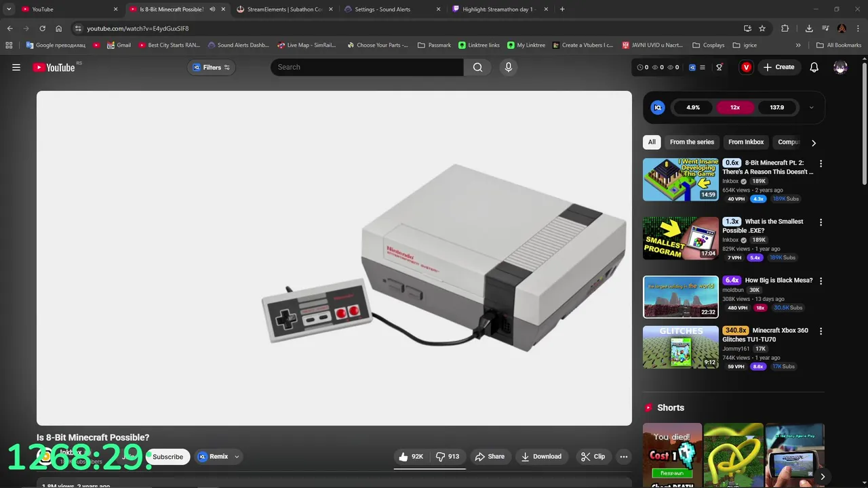Select the 4.9% stat pill

click(x=693, y=107)
